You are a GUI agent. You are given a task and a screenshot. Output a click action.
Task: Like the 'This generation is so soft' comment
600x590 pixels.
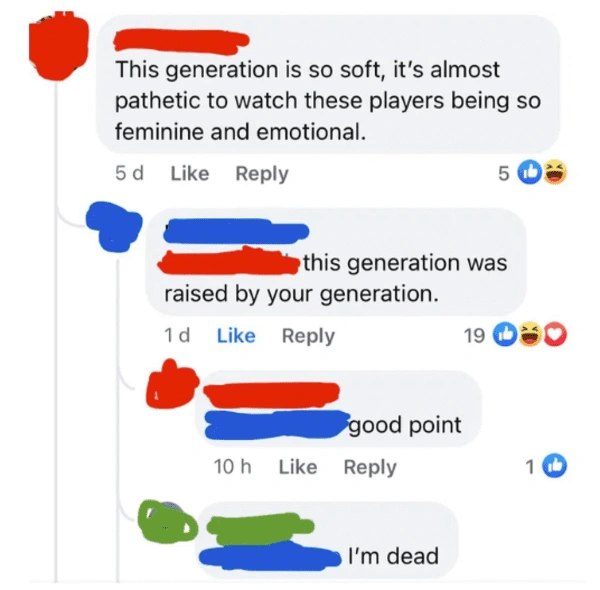coord(190,173)
